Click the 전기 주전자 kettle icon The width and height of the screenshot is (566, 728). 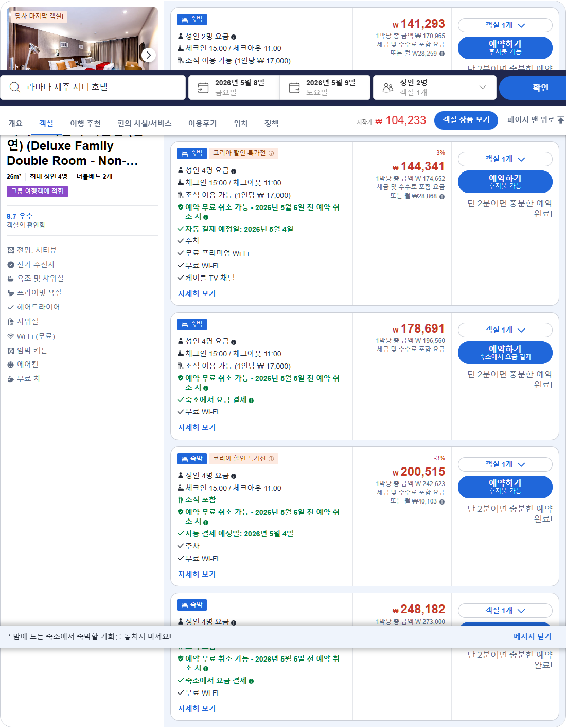tap(11, 265)
